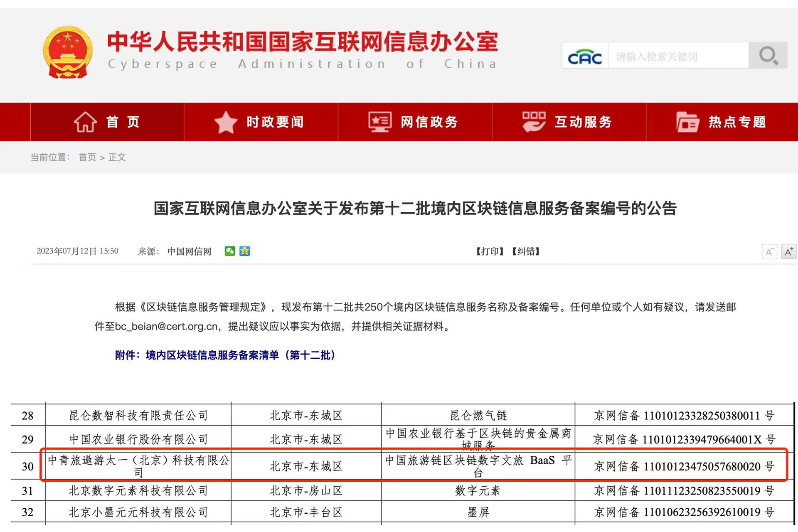Click the national emblem logo
Screen dimensions: 798x532
click(68, 52)
